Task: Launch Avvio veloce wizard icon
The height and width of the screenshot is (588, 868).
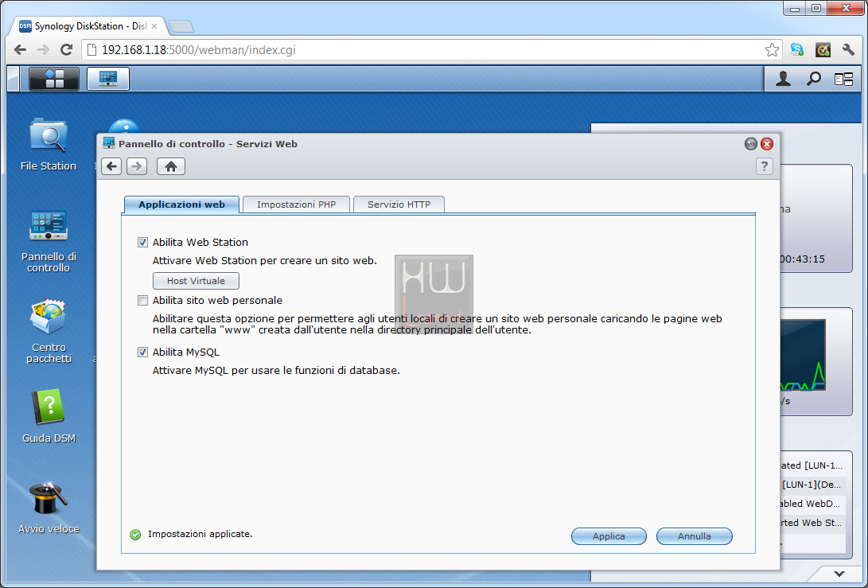Action: [49, 508]
